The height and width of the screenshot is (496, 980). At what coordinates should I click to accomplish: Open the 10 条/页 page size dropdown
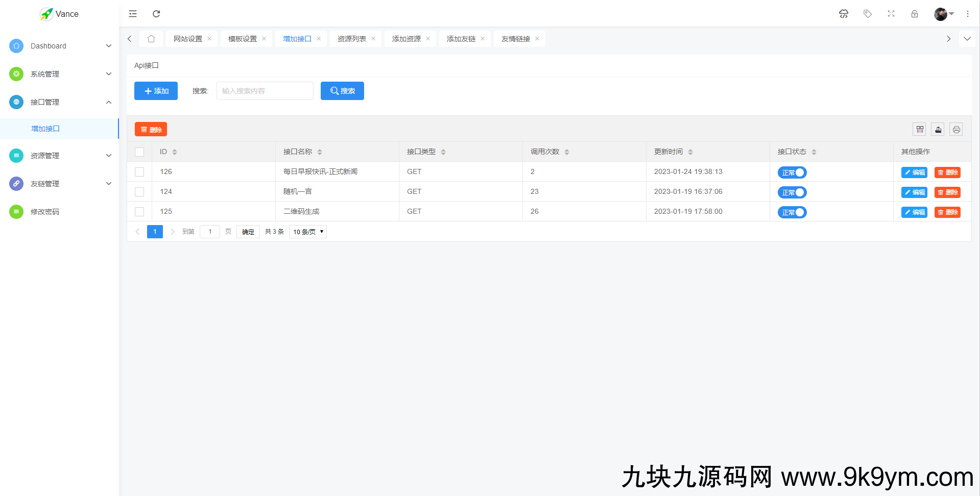308,232
